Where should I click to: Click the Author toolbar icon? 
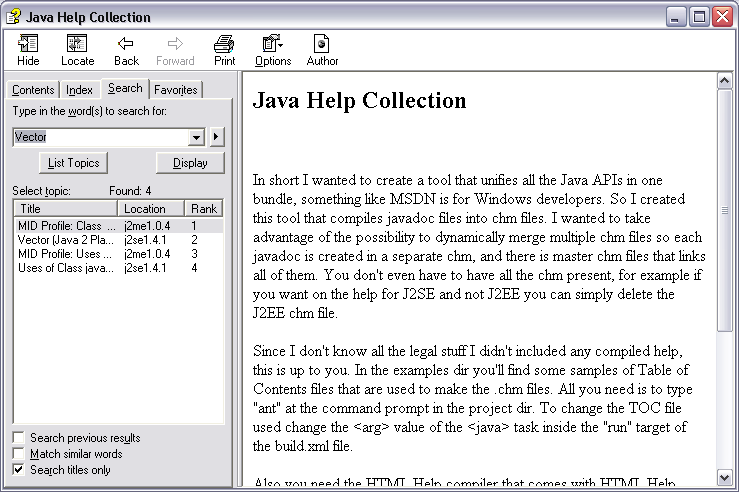pos(322,44)
